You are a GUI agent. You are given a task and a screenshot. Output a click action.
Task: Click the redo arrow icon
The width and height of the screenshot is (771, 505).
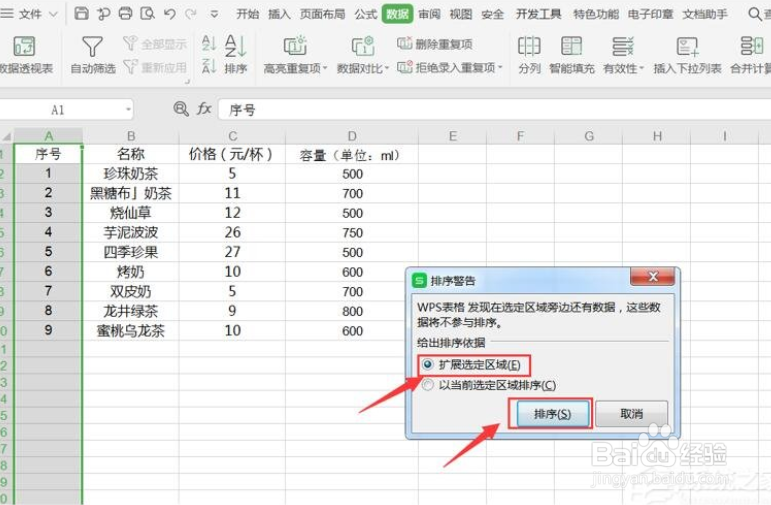(191, 14)
